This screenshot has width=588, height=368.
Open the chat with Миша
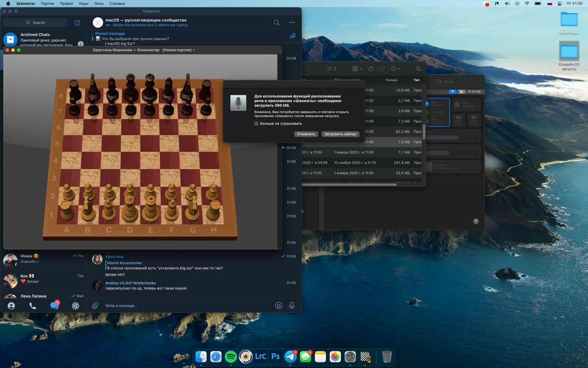coord(44,259)
